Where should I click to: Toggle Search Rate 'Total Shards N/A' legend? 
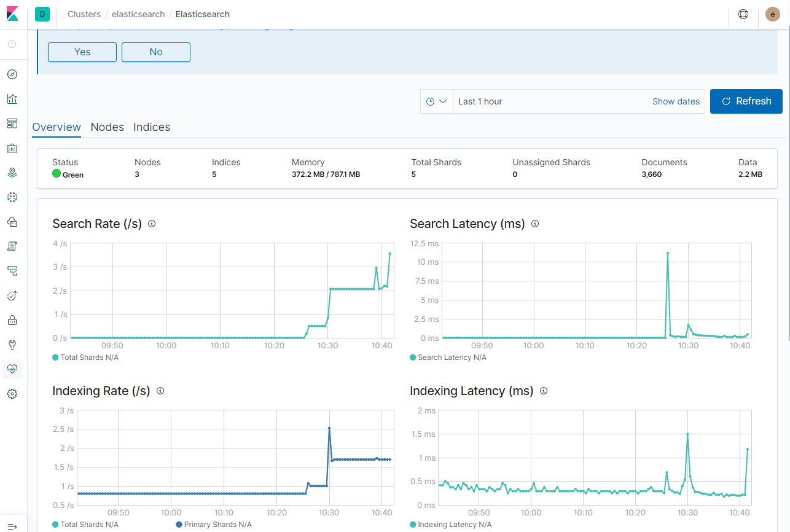pos(85,358)
